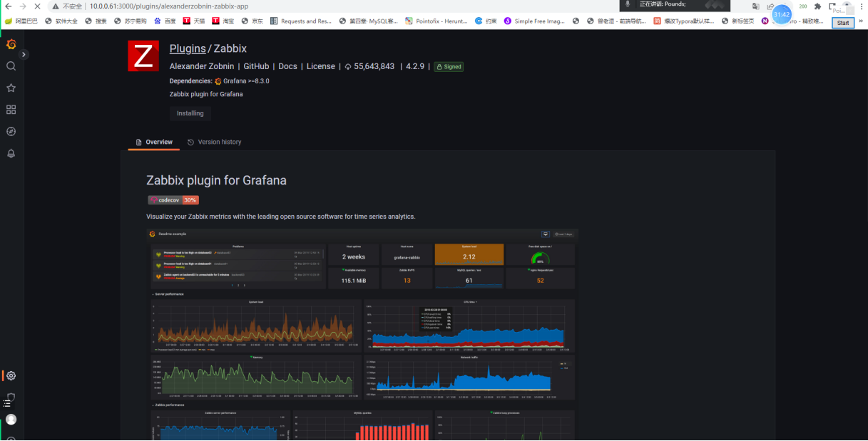This screenshot has width=868, height=441.
Task: Open the MySQL bookmark
Action: click(369, 21)
